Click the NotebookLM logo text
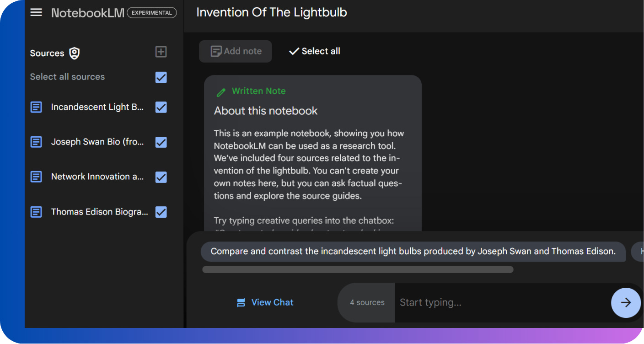The width and height of the screenshot is (644, 344). point(87,13)
